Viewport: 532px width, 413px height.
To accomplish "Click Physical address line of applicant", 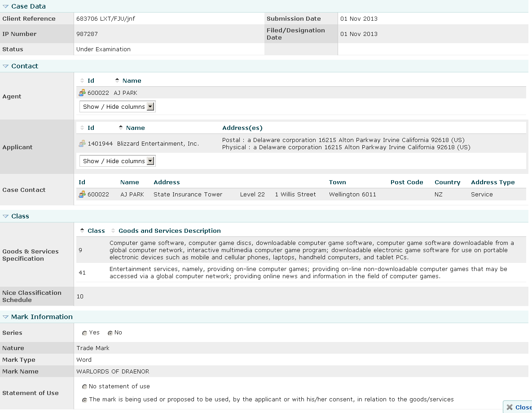I will [346, 147].
